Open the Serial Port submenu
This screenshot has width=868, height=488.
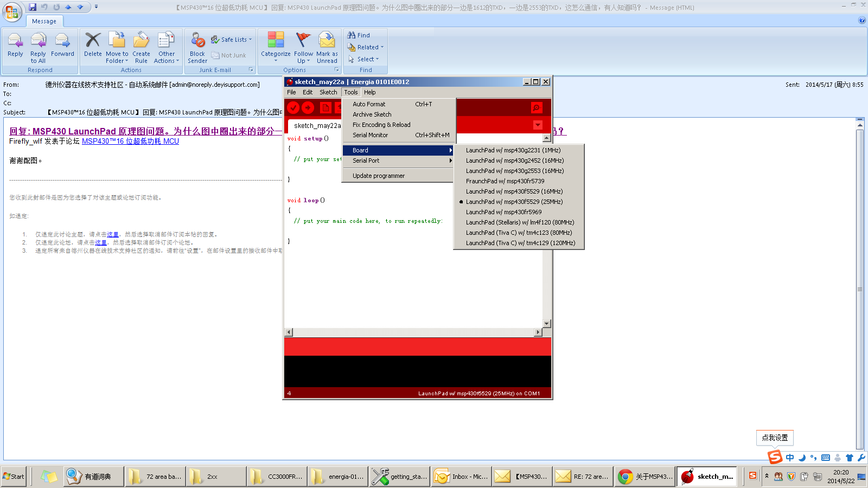399,160
